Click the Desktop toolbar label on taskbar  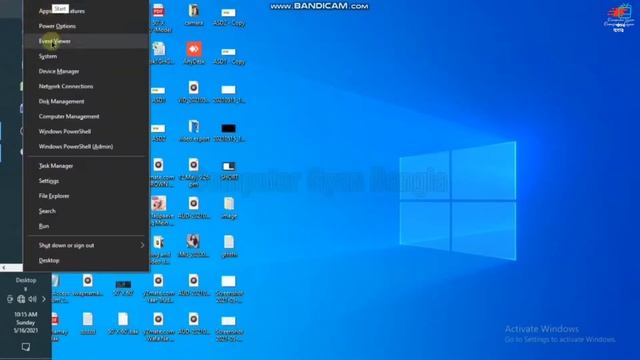pos(26,280)
